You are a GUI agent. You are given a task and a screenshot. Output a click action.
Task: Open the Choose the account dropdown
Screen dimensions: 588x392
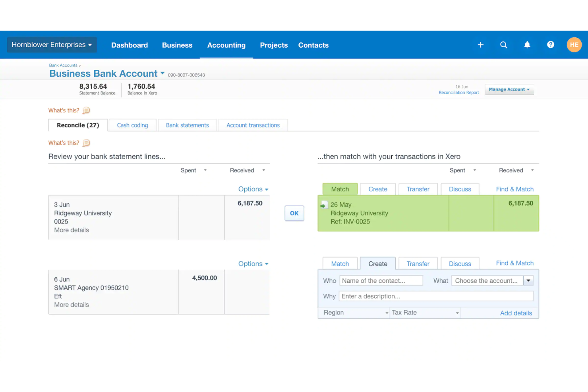tap(528, 280)
